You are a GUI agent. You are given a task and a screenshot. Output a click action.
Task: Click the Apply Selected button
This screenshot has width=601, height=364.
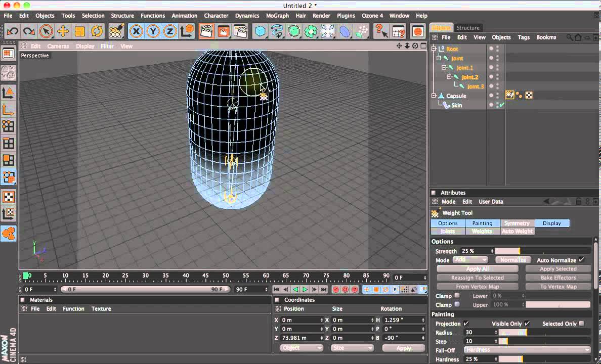558,269
